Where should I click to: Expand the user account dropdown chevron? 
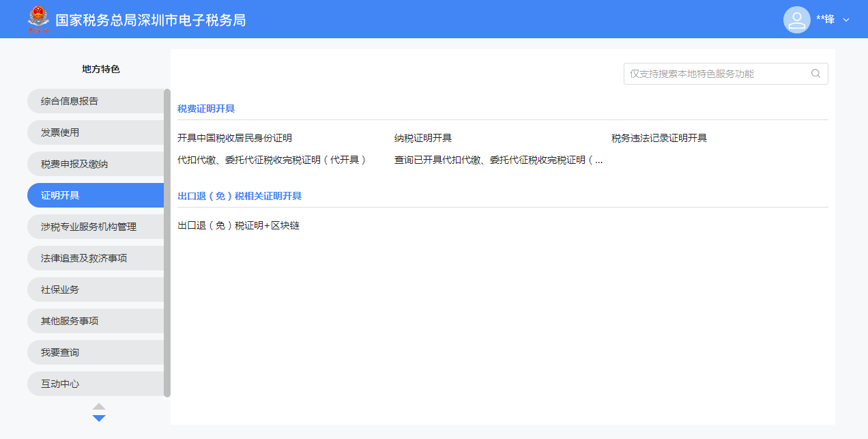pos(846,20)
